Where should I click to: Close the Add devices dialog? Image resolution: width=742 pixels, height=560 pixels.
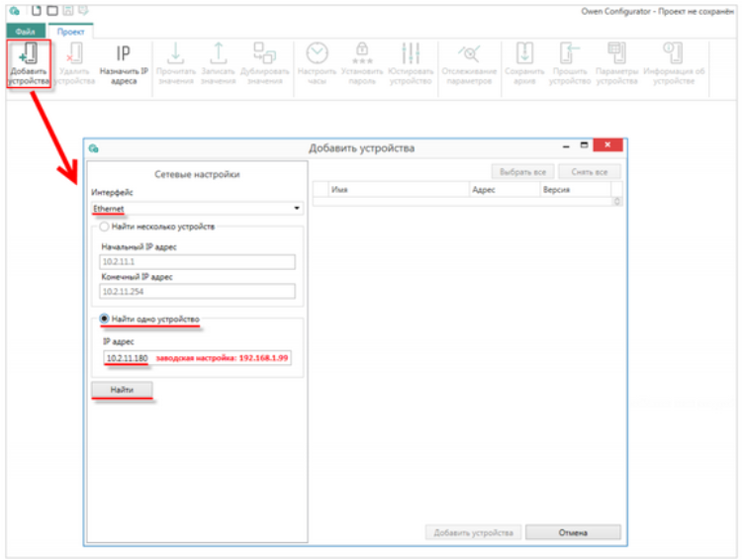608,144
